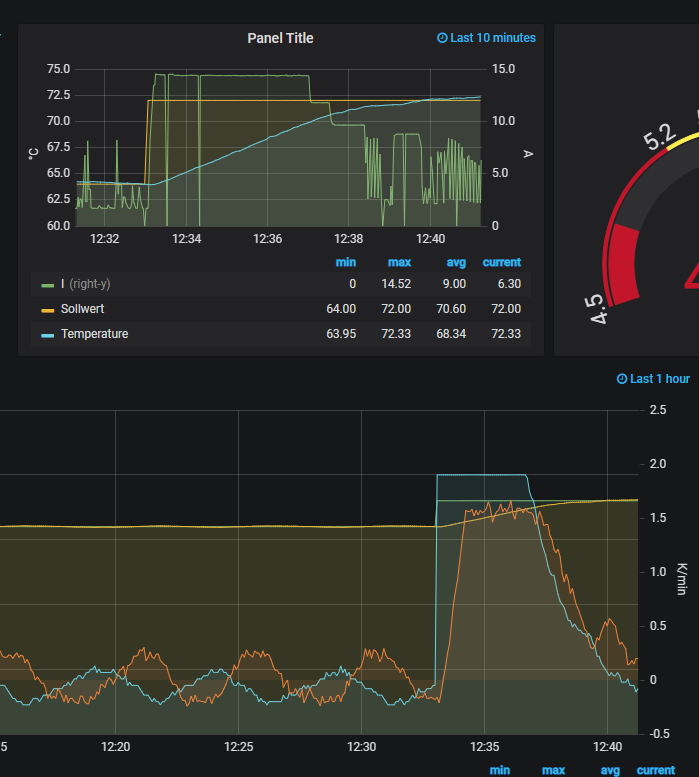Sort the top panel legend by min column
The height and width of the screenshot is (777, 699).
(346, 262)
